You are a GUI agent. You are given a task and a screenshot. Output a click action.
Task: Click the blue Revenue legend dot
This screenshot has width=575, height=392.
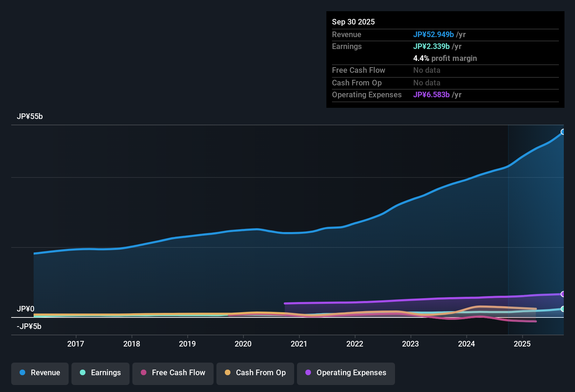click(22, 372)
